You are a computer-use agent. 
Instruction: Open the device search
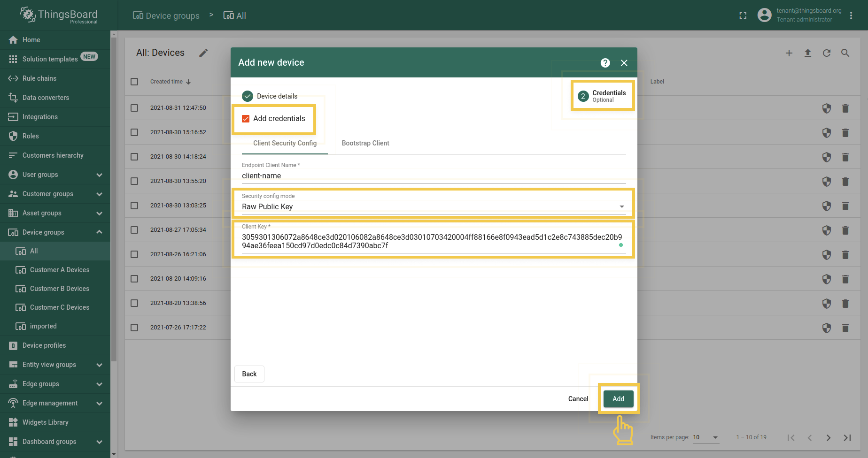pos(845,53)
